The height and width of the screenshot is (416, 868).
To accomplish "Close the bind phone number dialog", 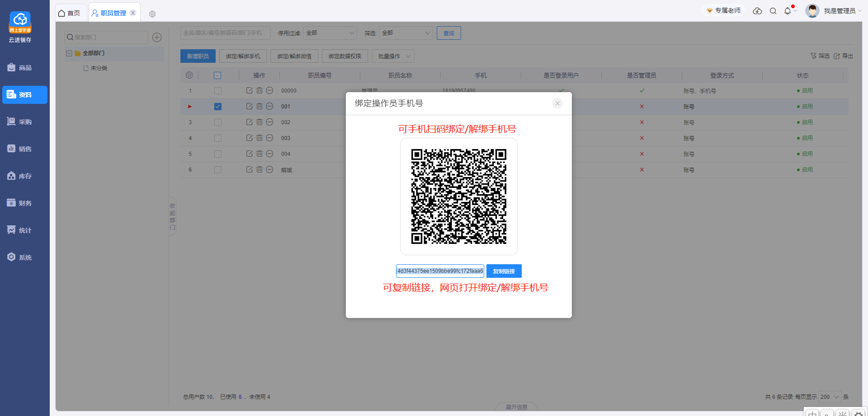I will (x=557, y=103).
